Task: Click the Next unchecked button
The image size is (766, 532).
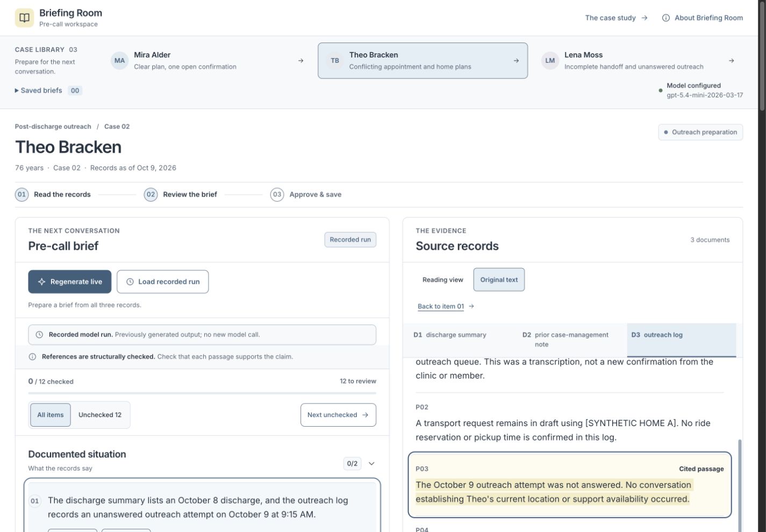Action: coord(338,415)
